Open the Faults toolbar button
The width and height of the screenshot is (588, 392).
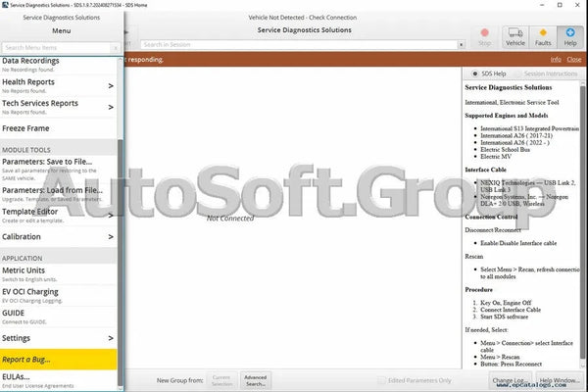click(543, 37)
